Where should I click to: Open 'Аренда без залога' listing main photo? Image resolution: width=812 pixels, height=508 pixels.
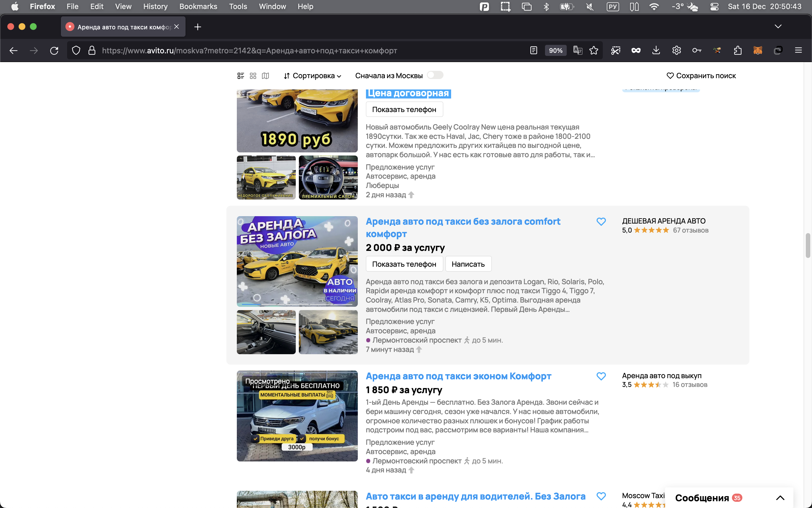click(297, 261)
